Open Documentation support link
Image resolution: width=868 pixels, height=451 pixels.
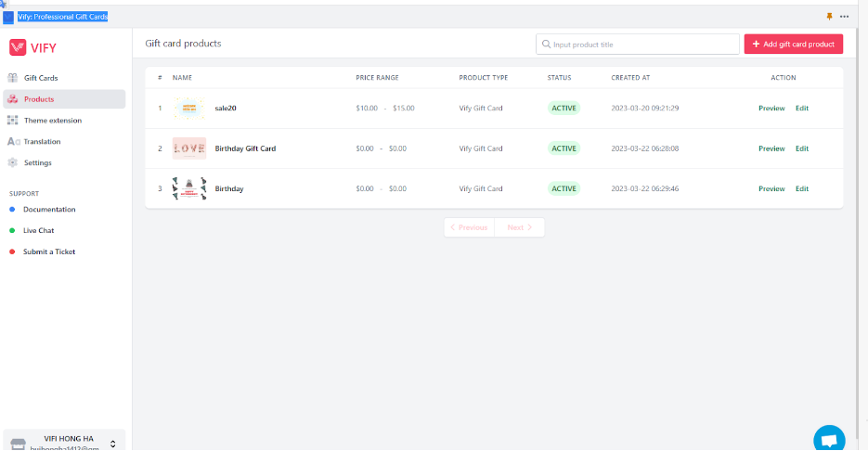tap(49, 210)
